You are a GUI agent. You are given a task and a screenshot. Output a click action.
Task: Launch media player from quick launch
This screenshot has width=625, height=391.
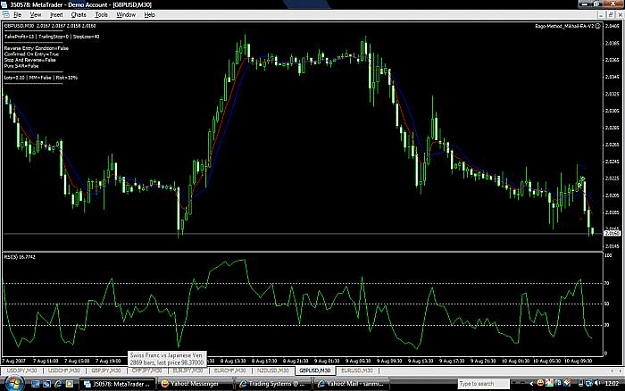coord(69,384)
